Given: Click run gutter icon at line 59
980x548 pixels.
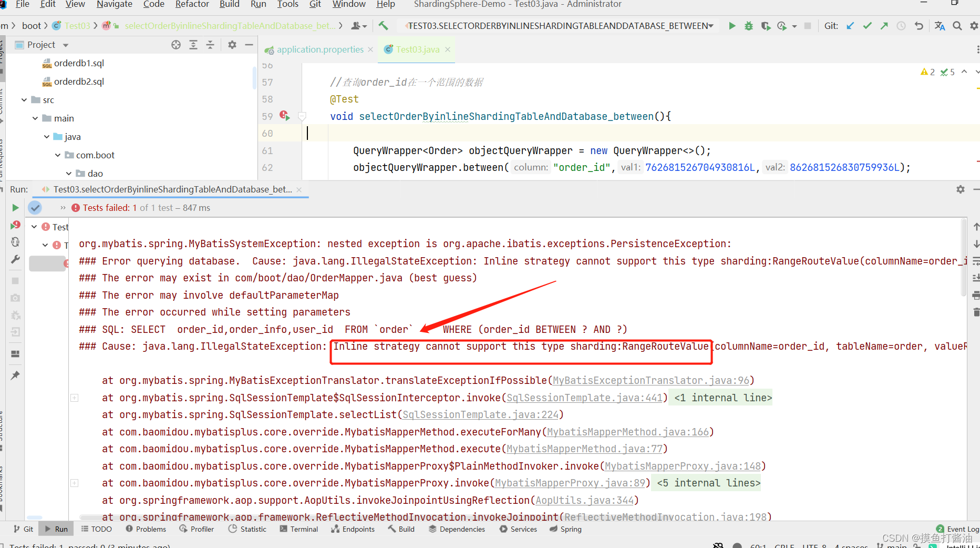Looking at the screenshot, I should [285, 116].
